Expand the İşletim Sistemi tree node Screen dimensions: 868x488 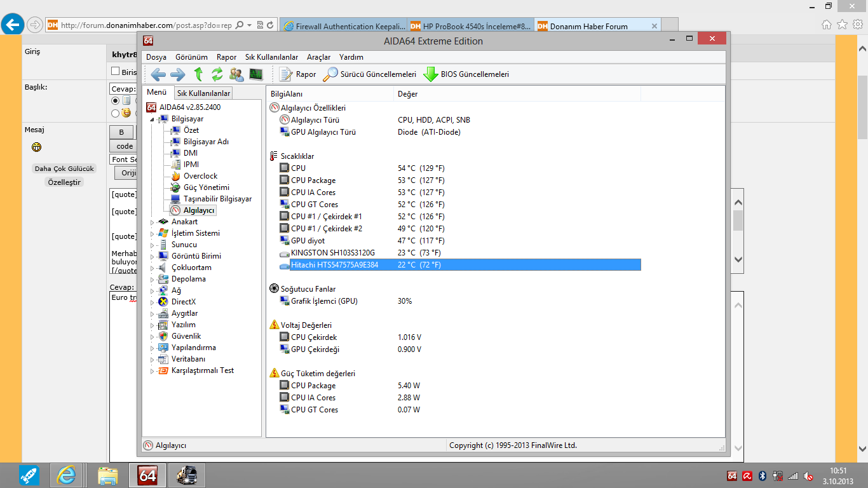point(152,234)
